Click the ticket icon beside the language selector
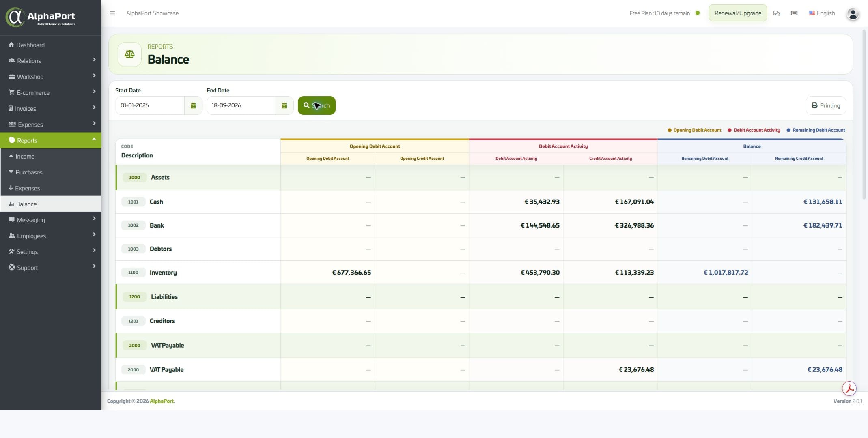This screenshot has height=438, width=868. point(794,13)
